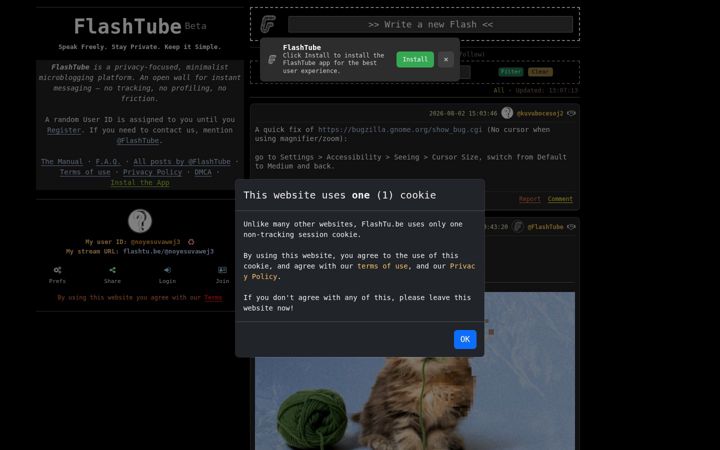
Task: Click my question-mark avatar in the sidebar
Action: pyautogui.click(x=140, y=221)
